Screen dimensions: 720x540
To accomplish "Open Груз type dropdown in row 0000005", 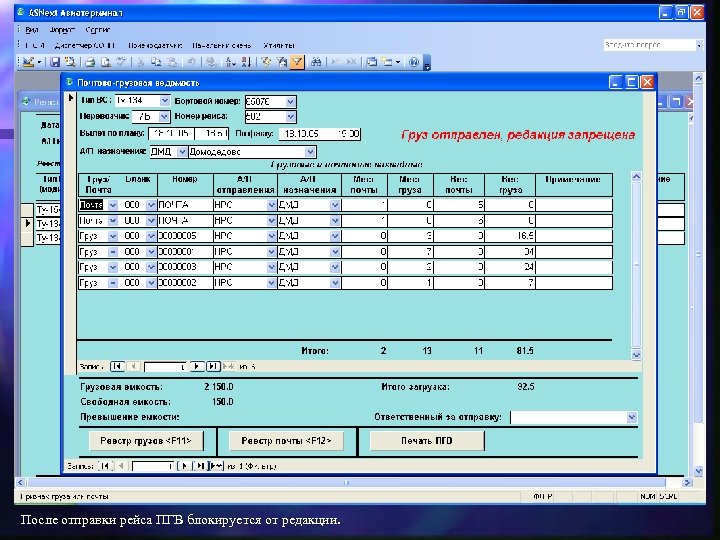I will (x=112, y=236).
